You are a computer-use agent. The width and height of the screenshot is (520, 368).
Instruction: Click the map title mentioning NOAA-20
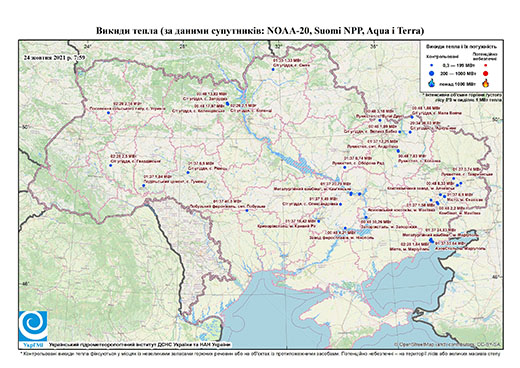pyautogui.click(x=260, y=31)
